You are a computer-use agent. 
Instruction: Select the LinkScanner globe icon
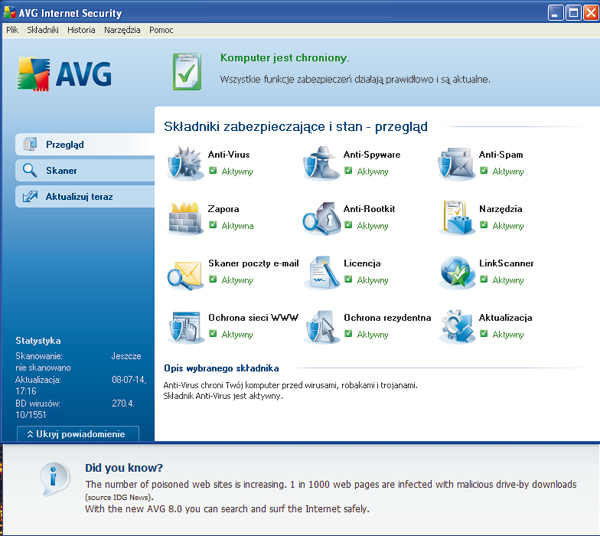pyautogui.click(x=456, y=272)
